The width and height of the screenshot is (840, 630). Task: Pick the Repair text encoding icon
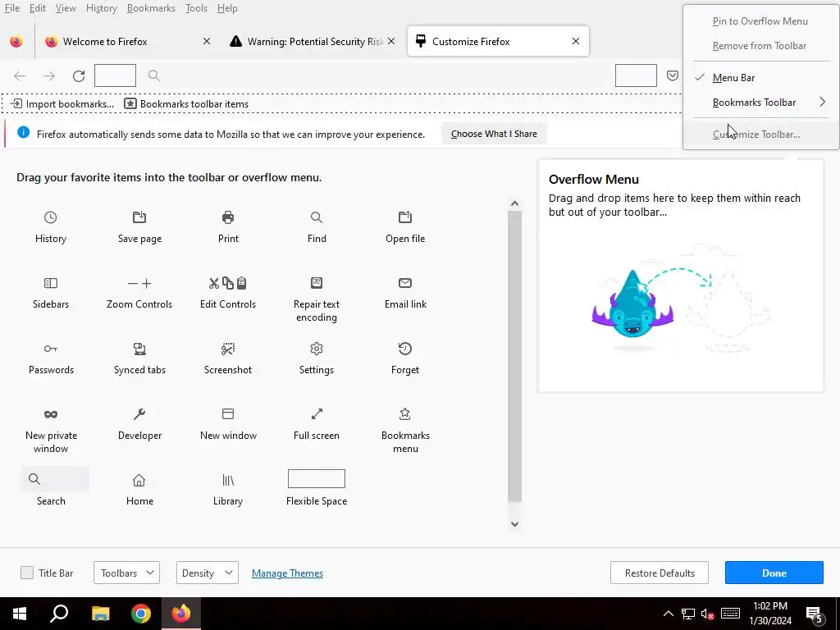coord(316,283)
